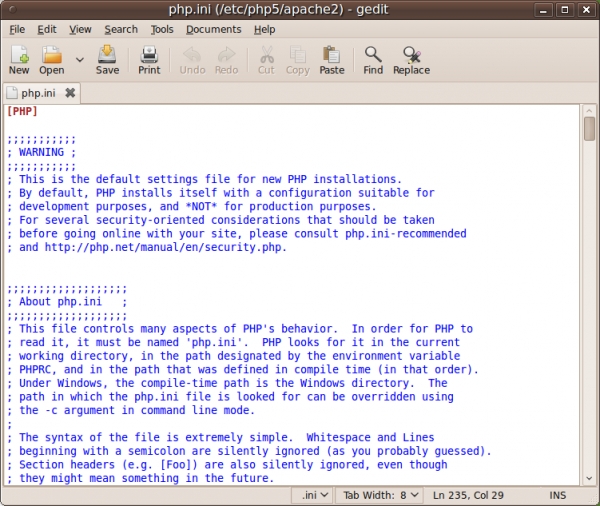Open the Tools menu
The image size is (600, 506).
(162, 29)
